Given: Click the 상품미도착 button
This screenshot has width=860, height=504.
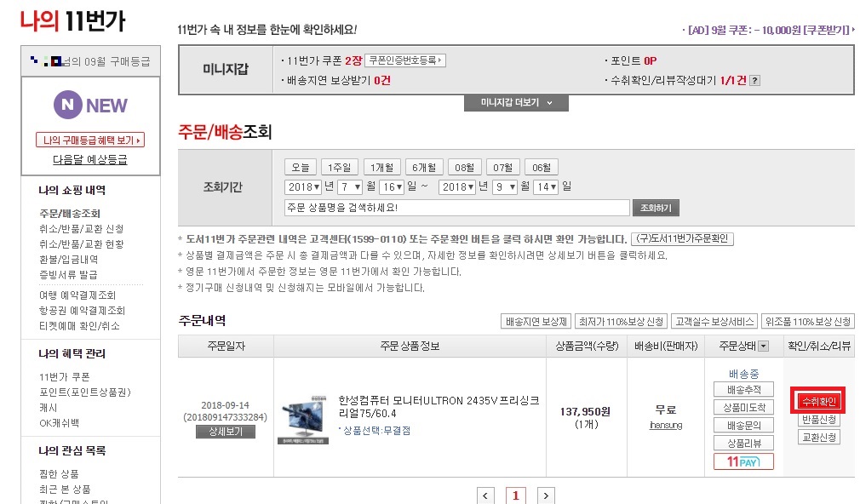Looking at the screenshot, I should (x=743, y=408).
